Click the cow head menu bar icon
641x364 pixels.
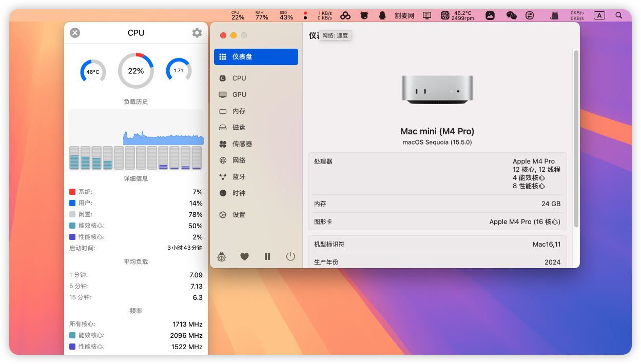click(x=364, y=15)
